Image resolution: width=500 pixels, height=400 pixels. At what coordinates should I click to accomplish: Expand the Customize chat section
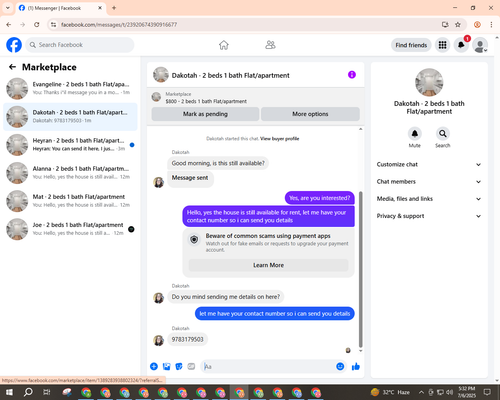pyautogui.click(x=429, y=164)
